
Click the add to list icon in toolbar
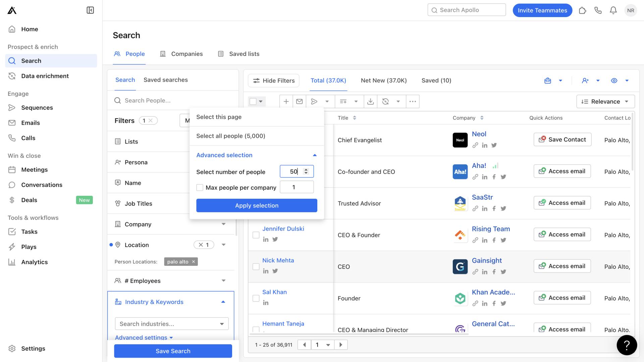coord(343,101)
